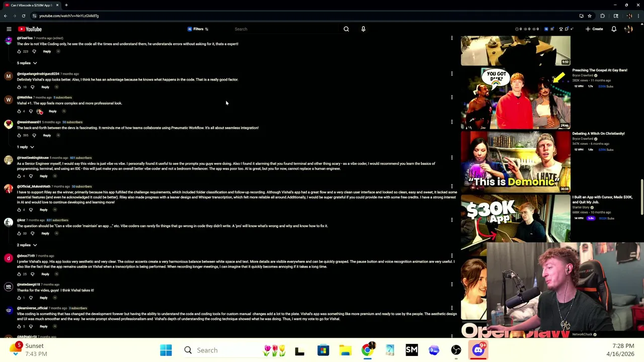Screen dimensions: 644x362
Task: Expand 1 reply under Pneumatic Workflow comment
Action: tap(25, 147)
